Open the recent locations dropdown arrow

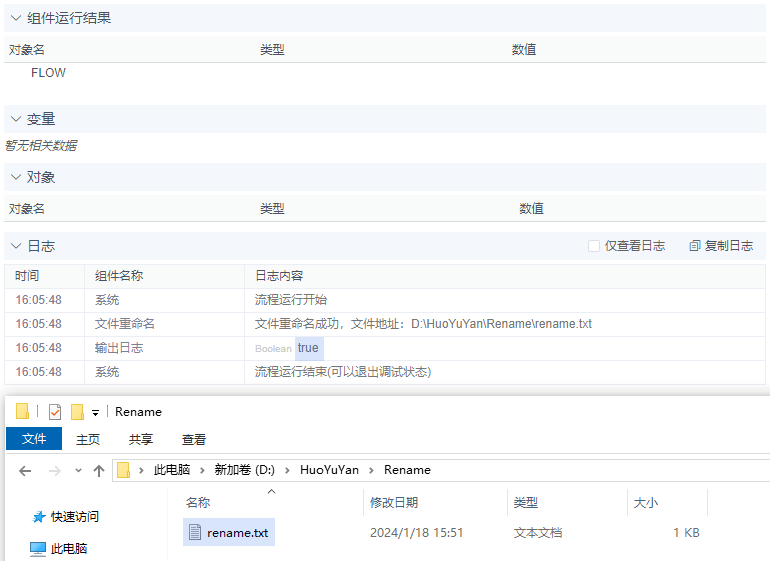[x=78, y=471]
